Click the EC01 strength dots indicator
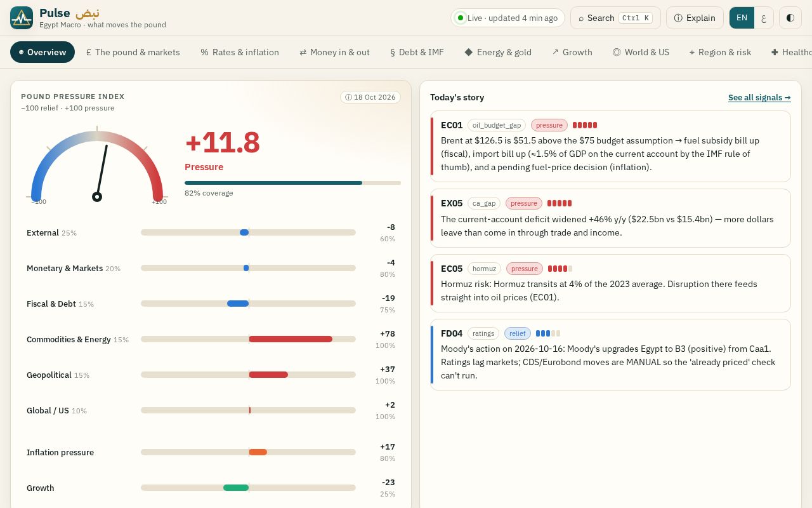Screen dimensions: 812x508 pos(585,125)
